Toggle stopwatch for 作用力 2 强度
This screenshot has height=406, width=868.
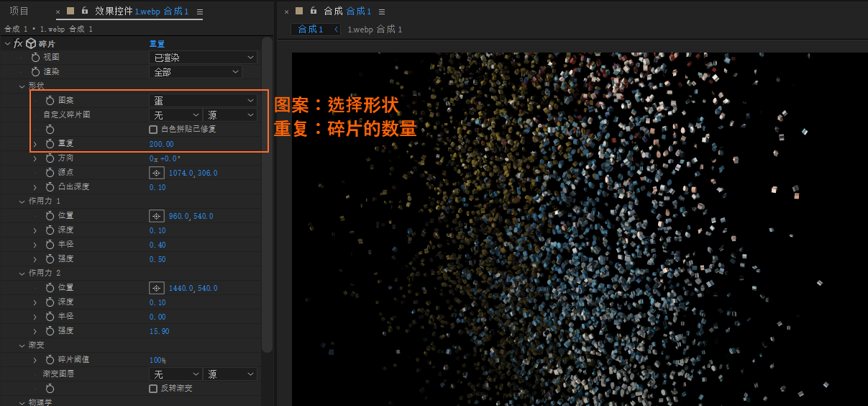click(50, 330)
